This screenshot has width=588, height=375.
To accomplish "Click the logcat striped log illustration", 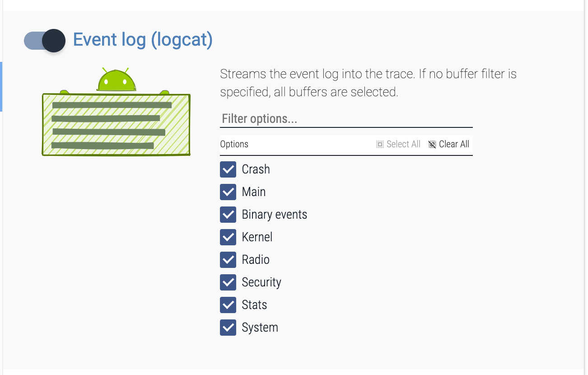I will pos(116,124).
